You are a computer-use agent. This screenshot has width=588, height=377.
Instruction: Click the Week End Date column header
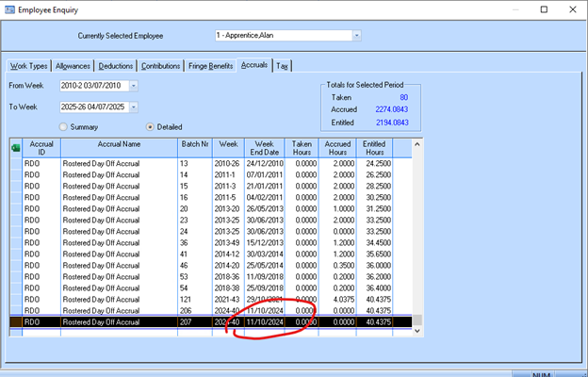point(265,147)
